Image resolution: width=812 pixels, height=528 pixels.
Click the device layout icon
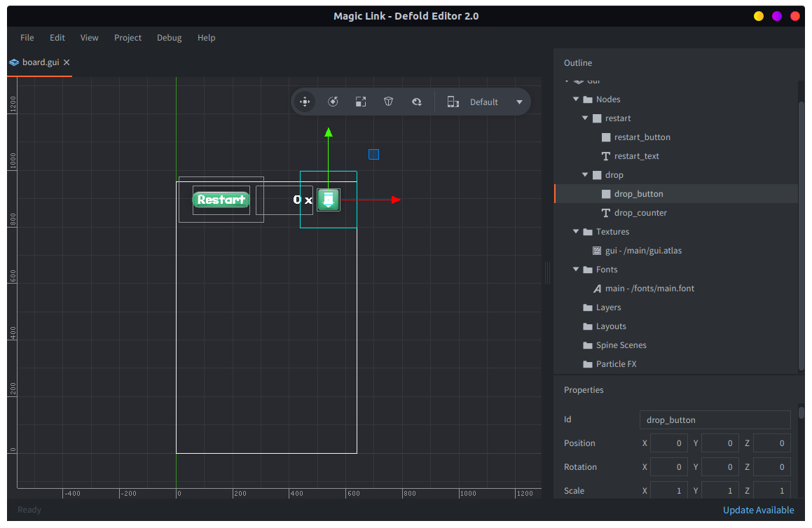point(453,102)
